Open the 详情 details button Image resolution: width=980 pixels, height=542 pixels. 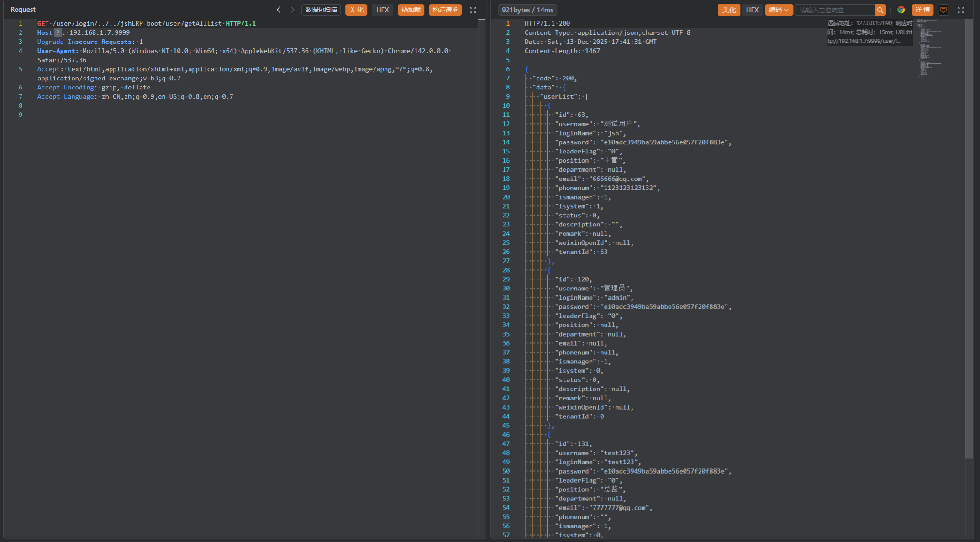click(922, 10)
